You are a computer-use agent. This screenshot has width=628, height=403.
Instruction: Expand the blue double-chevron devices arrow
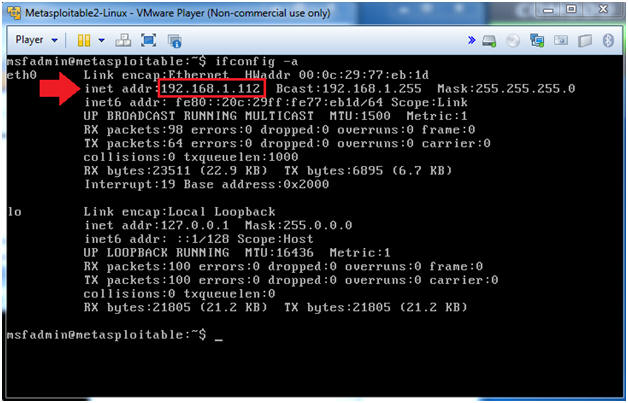472,40
